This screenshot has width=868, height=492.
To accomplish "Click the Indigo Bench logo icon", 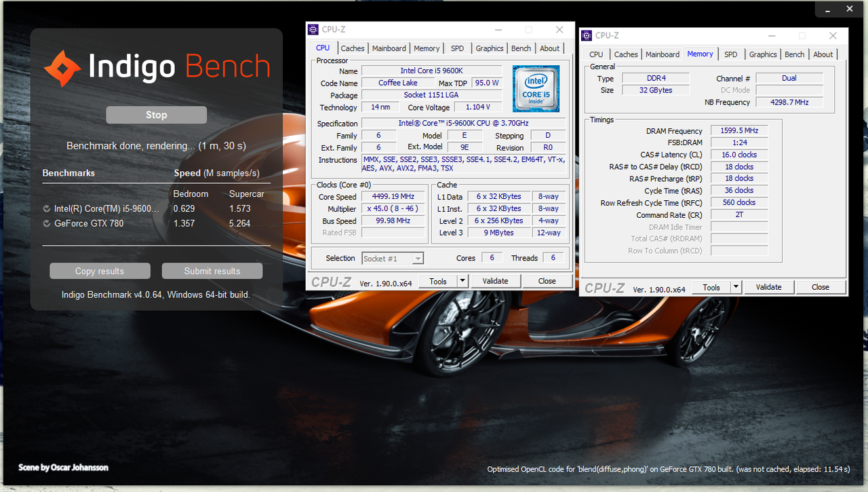I will (x=62, y=68).
